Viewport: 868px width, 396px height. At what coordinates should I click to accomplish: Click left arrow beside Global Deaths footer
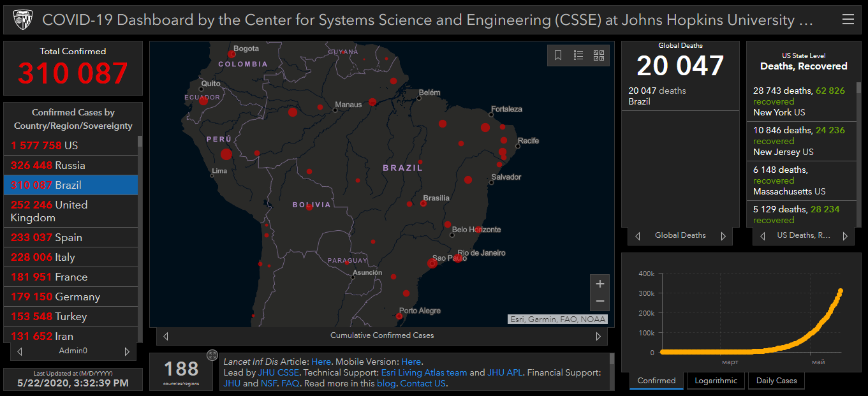(638, 236)
